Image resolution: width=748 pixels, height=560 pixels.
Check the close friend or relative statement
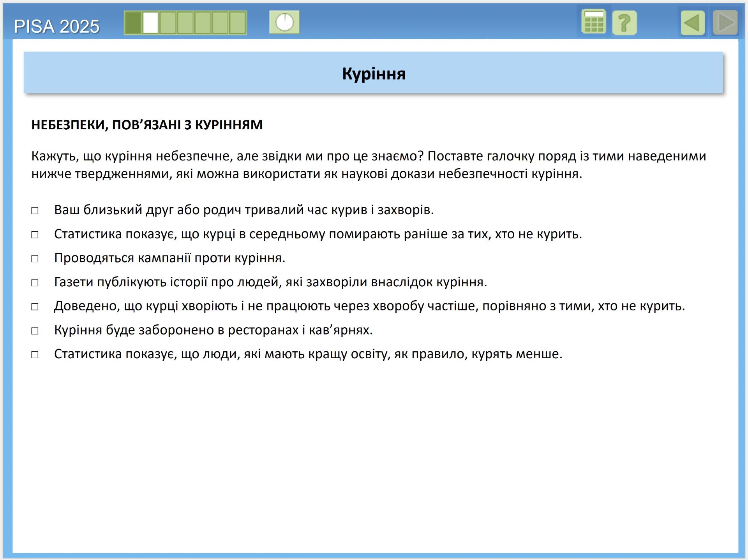pyautogui.click(x=35, y=211)
